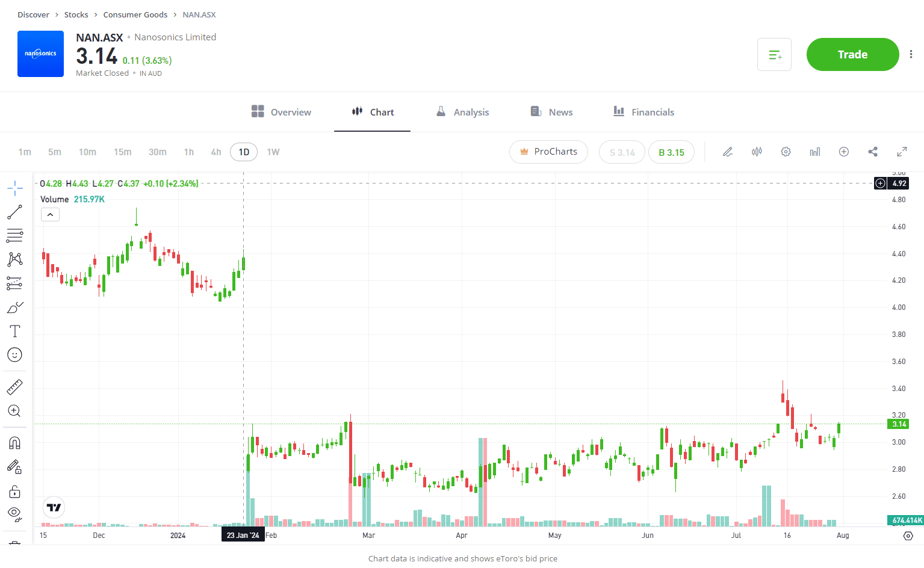This screenshot has height=568, width=924.
Task: Open the three-dot more options menu
Action: (911, 54)
